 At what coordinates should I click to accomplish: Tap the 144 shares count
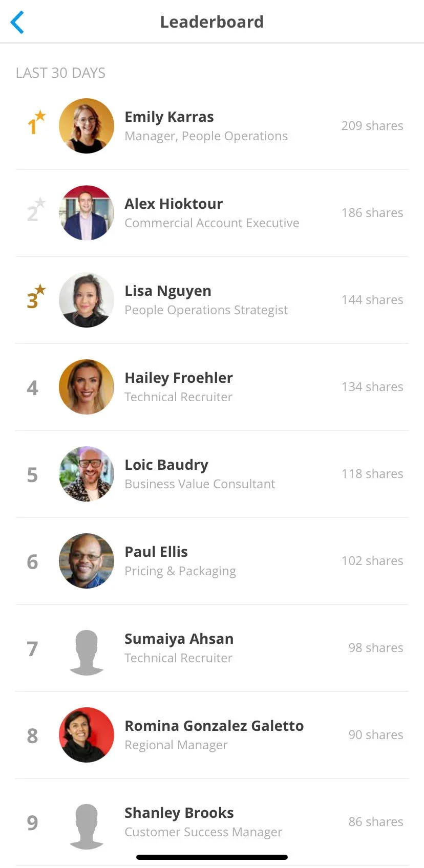tap(372, 300)
